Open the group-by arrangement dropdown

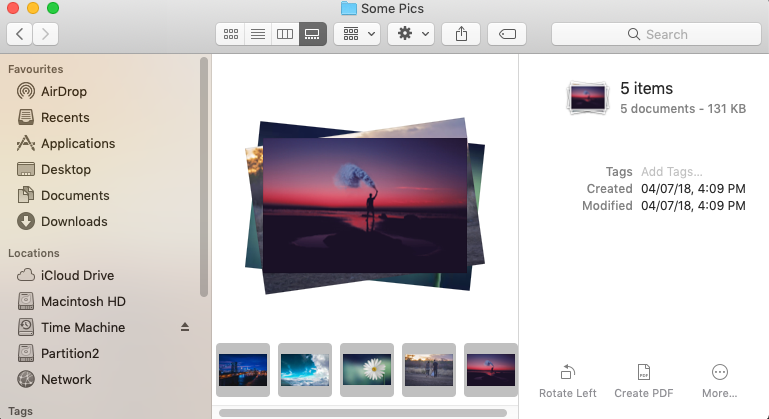pos(357,34)
